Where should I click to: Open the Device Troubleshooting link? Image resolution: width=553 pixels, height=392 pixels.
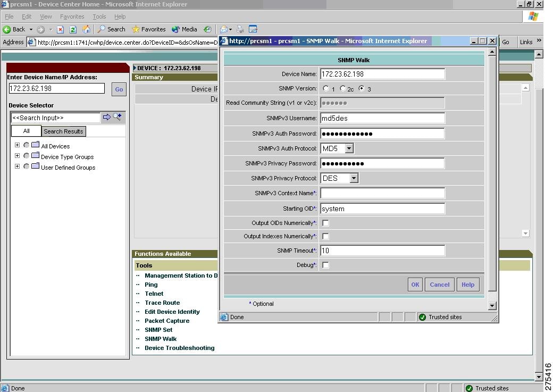[x=180, y=348]
